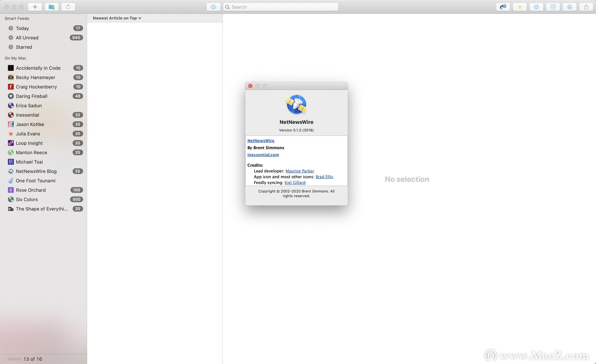The height and width of the screenshot is (364, 596).
Task: Refresh all feeds with the reload icon
Action: coord(68,7)
